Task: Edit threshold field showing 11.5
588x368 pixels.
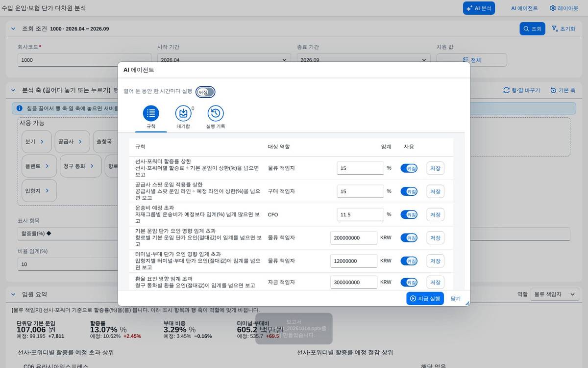Action: (360, 214)
